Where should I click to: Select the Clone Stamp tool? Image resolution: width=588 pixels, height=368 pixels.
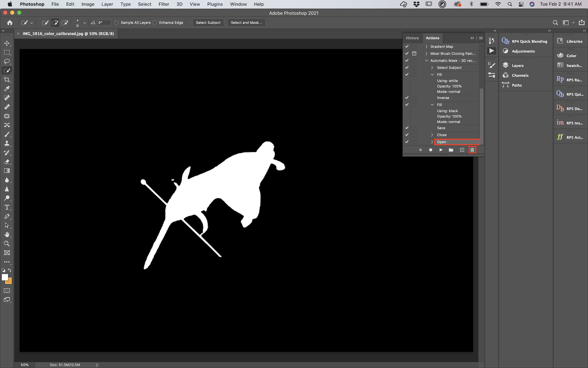click(x=7, y=144)
